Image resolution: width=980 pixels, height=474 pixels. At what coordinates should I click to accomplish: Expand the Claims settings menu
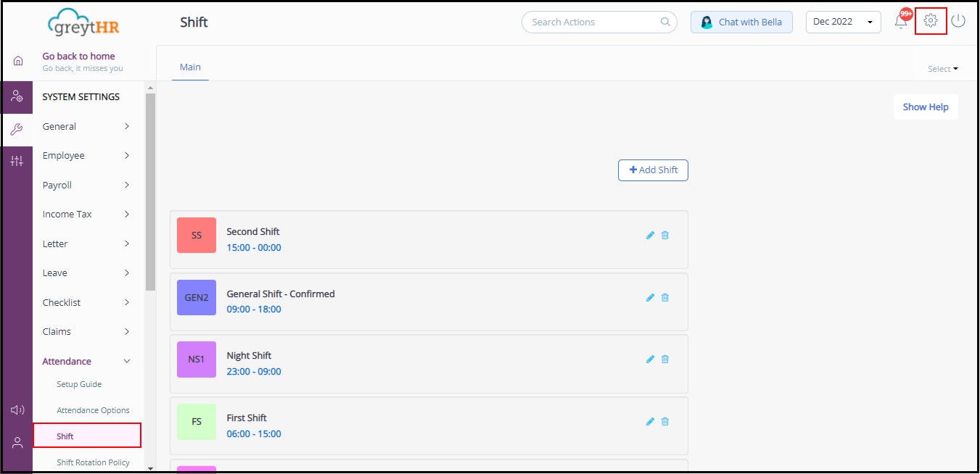pos(87,332)
